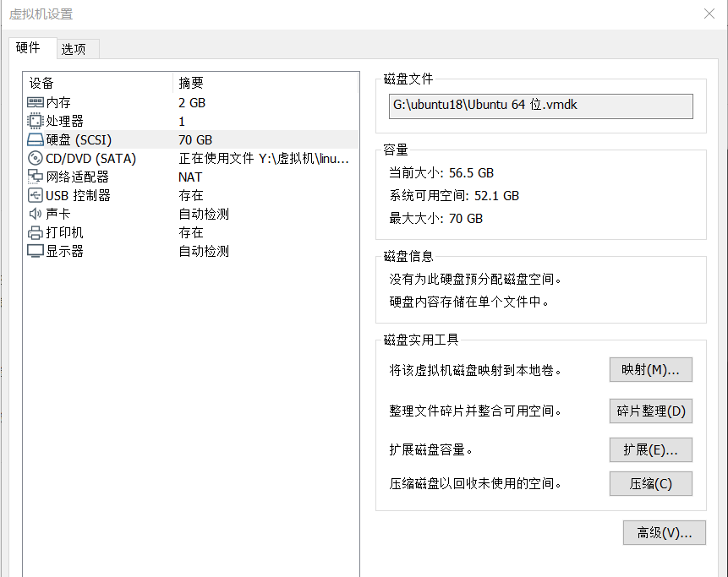This screenshot has width=728, height=577.
Task: Select the memory (内存) device icon
Action: click(36, 102)
